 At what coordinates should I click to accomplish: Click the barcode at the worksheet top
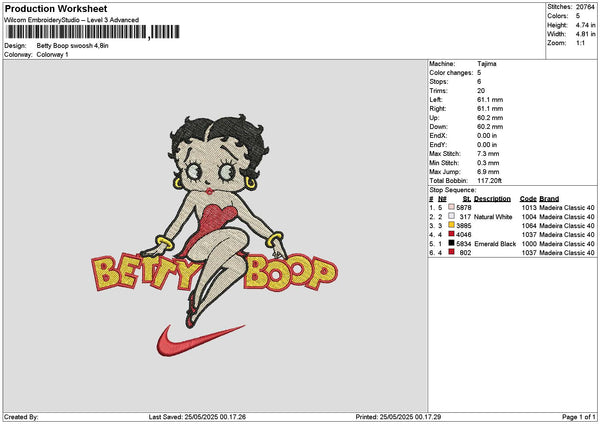93,32
